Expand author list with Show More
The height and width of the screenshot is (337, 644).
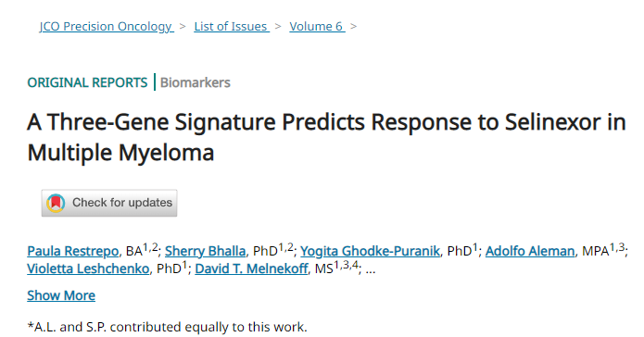(61, 295)
